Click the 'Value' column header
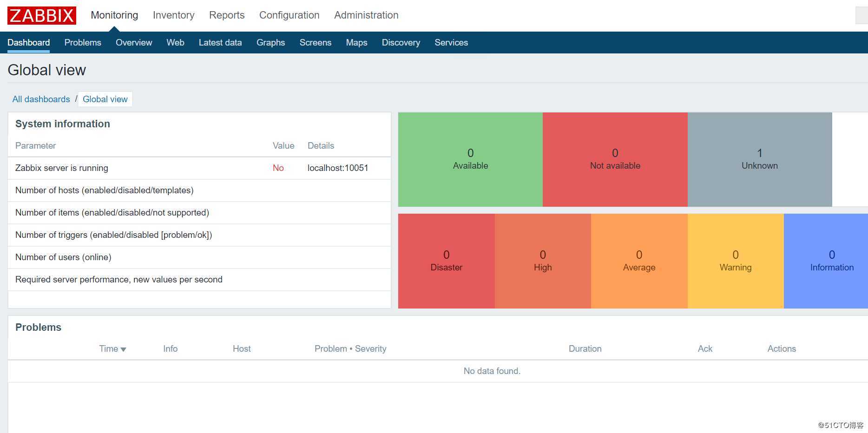The image size is (868, 433). tap(283, 145)
